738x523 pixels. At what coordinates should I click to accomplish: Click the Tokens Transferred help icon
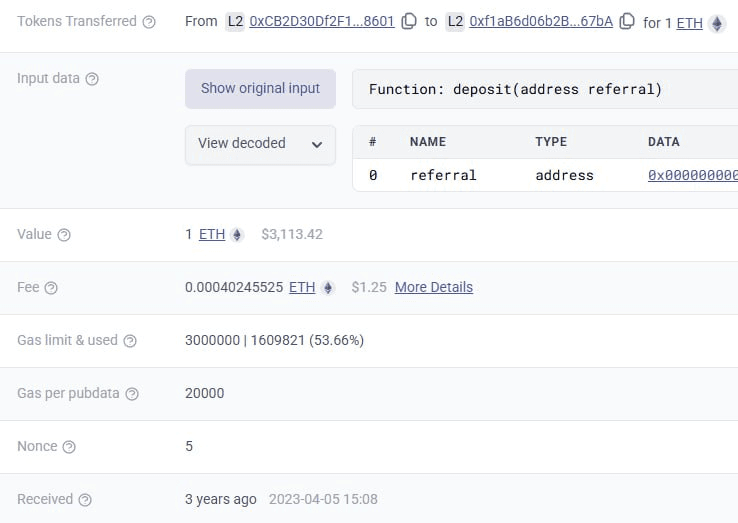149,22
